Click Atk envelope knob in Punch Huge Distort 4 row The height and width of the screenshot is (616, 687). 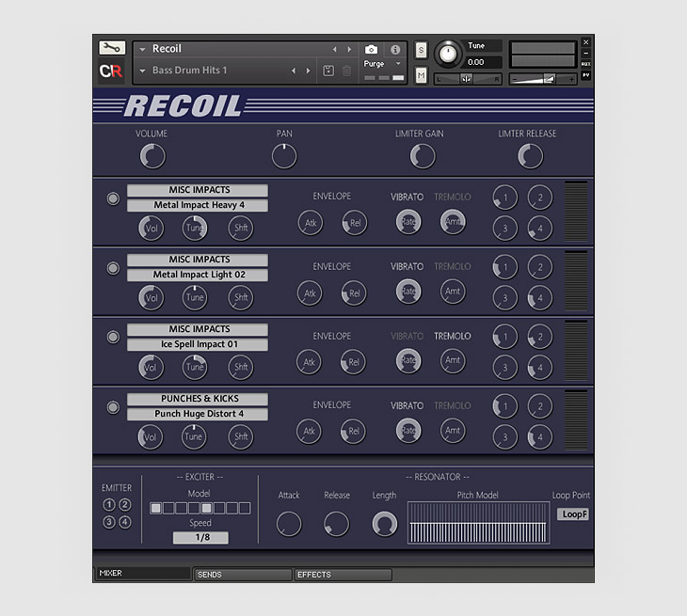coord(309,432)
